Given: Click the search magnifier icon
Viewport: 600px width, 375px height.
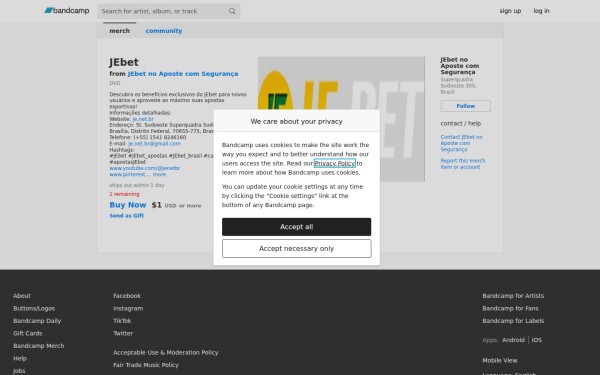Looking at the screenshot, I should 232,11.
